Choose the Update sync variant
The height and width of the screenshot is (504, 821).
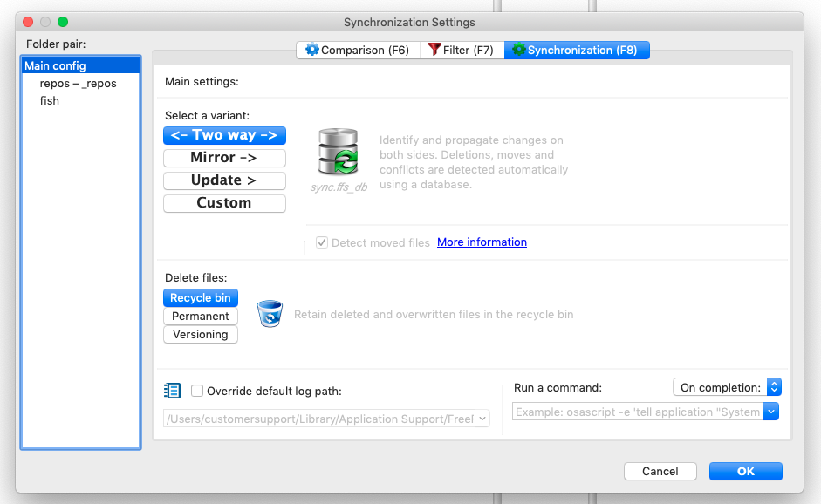224,180
